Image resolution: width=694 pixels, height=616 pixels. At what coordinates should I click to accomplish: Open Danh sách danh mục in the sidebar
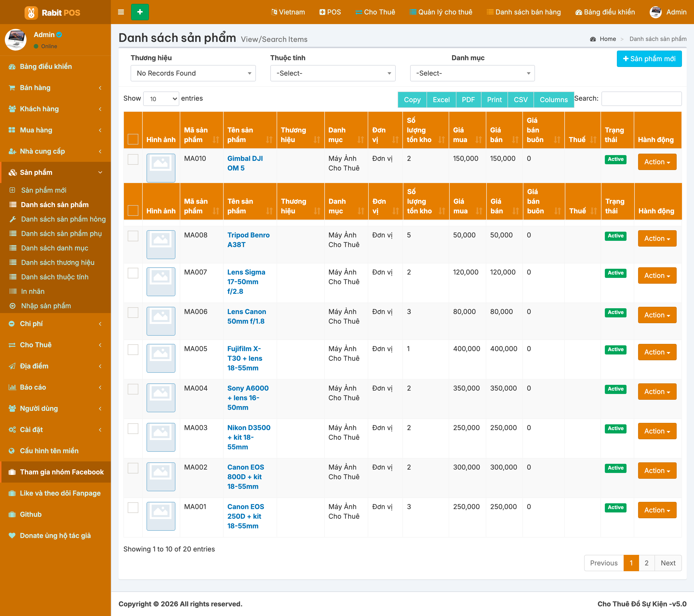coord(55,248)
